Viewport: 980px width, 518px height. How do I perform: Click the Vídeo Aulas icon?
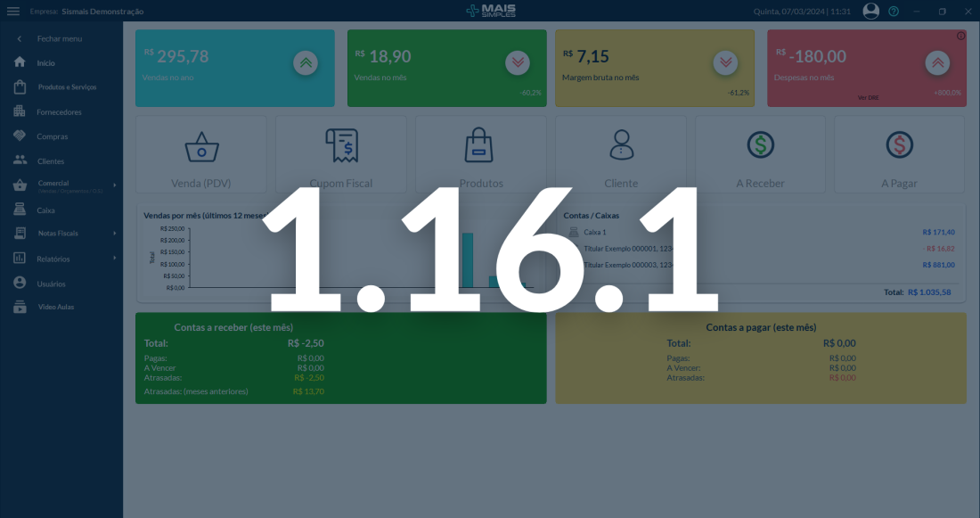[x=20, y=307]
